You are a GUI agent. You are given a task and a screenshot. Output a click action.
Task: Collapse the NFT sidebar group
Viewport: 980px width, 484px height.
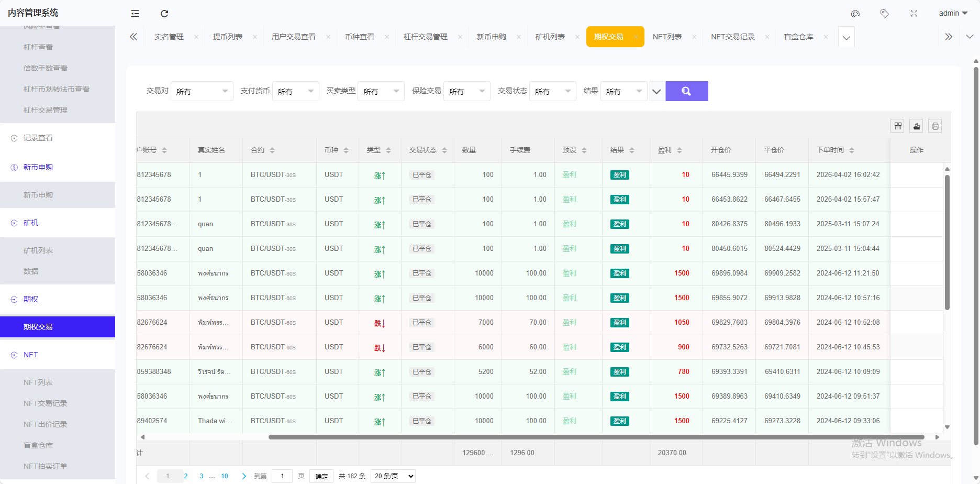58,355
